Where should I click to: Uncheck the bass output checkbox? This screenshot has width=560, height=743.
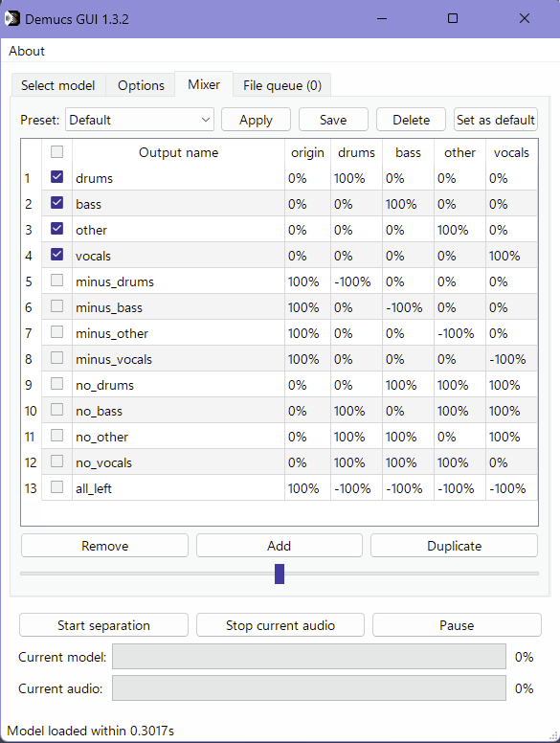pos(56,203)
